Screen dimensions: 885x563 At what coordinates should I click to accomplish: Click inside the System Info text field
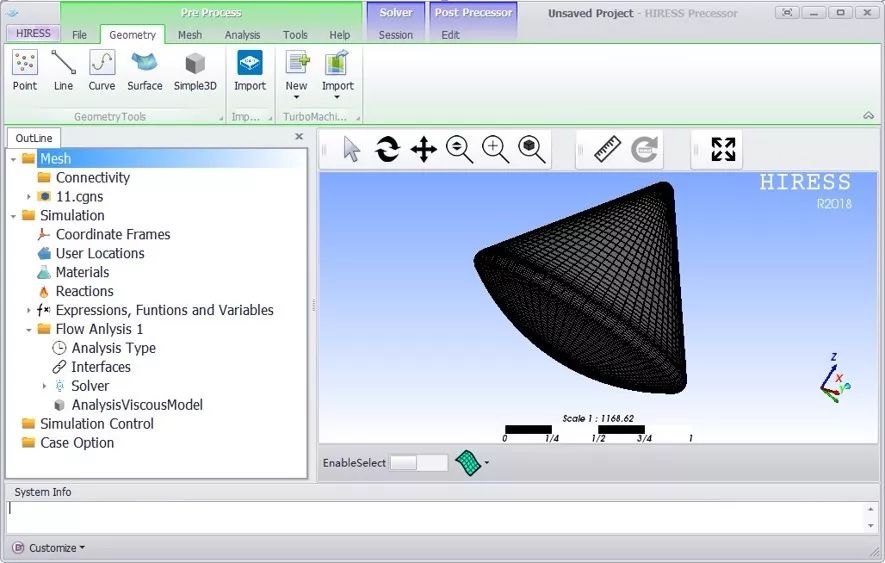[435, 517]
